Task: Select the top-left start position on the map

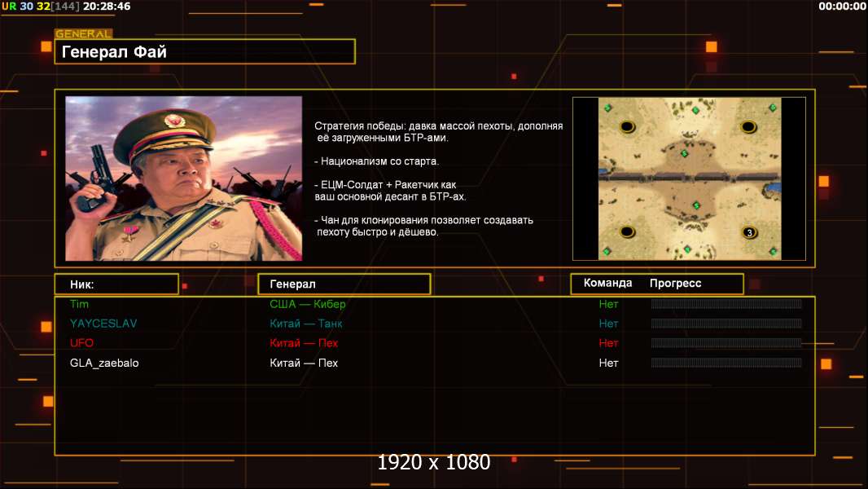Action: point(627,127)
